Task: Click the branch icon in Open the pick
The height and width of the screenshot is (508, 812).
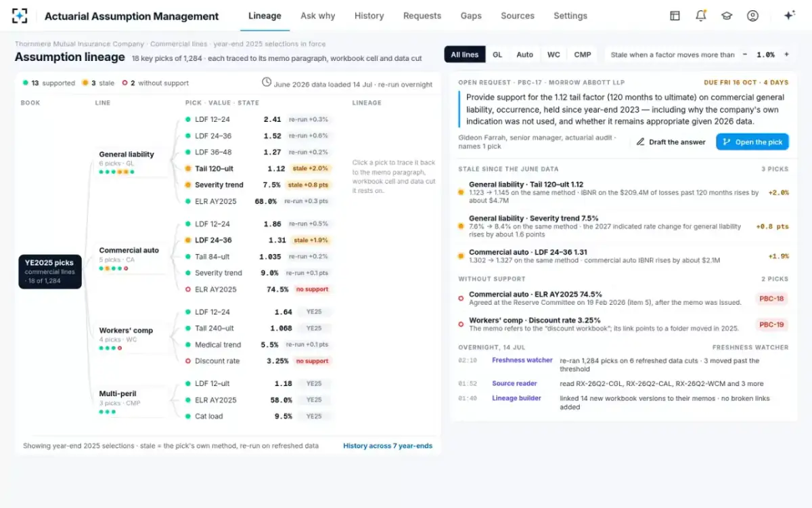Action: pos(727,142)
